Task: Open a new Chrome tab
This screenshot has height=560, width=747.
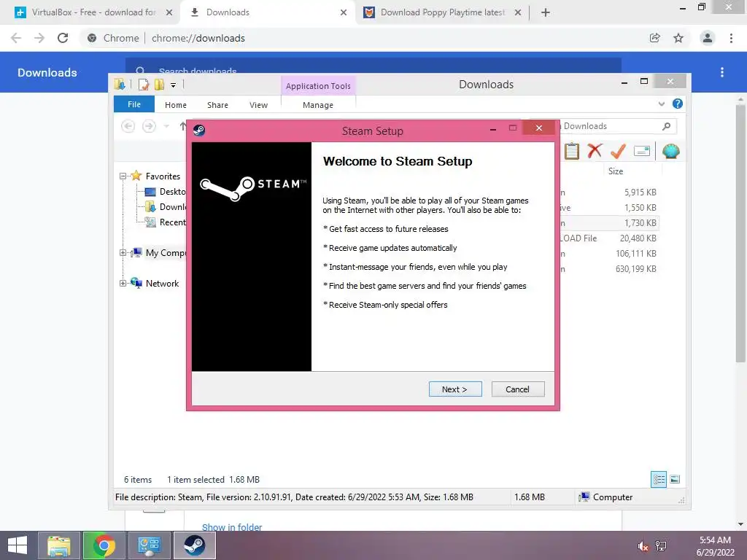Action: (546, 12)
